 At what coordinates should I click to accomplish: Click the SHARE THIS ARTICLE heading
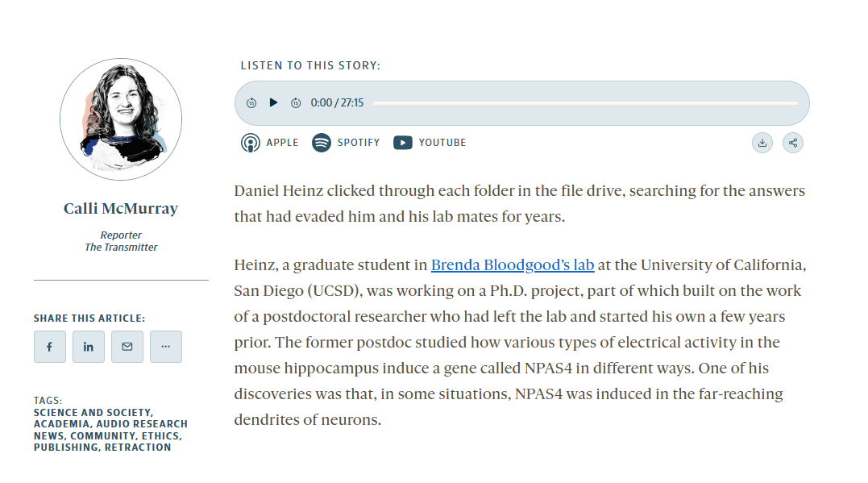point(89,319)
